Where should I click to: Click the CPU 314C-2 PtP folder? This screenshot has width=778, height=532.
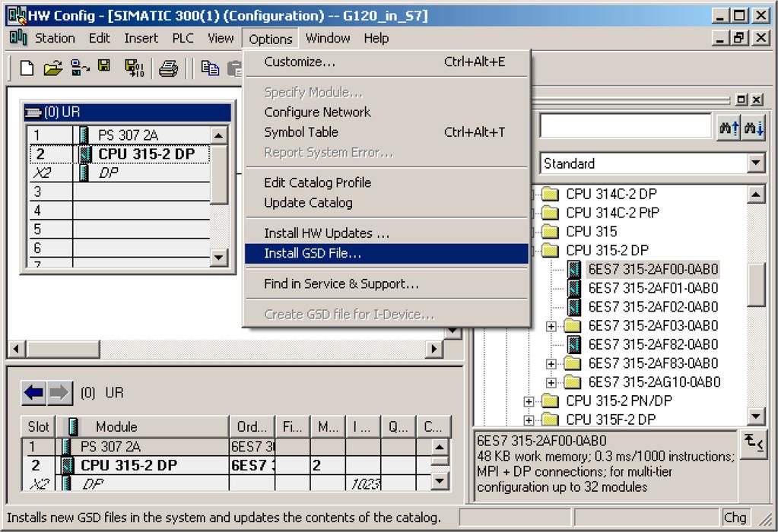click(612, 213)
